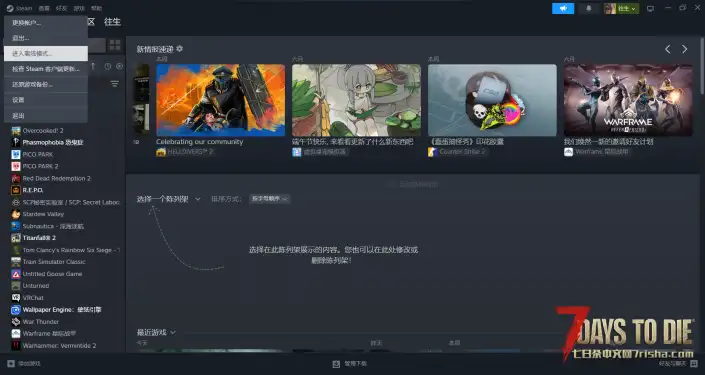
Task: Click the VRChat game icon
Action: 16,298
